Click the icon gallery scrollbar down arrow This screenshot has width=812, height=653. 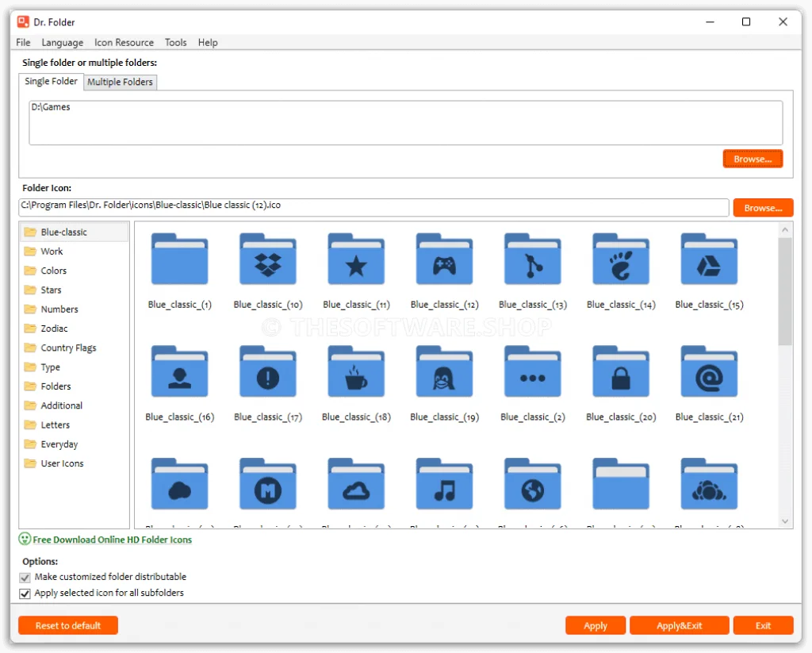pyautogui.click(x=785, y=521)
